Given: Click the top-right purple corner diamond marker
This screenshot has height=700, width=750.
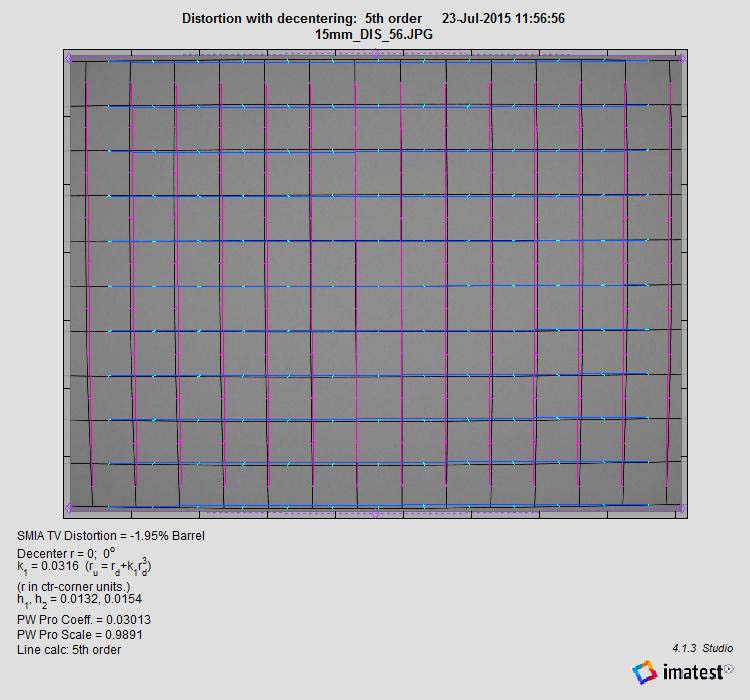Looking at the screenshot, I should 682,59.
